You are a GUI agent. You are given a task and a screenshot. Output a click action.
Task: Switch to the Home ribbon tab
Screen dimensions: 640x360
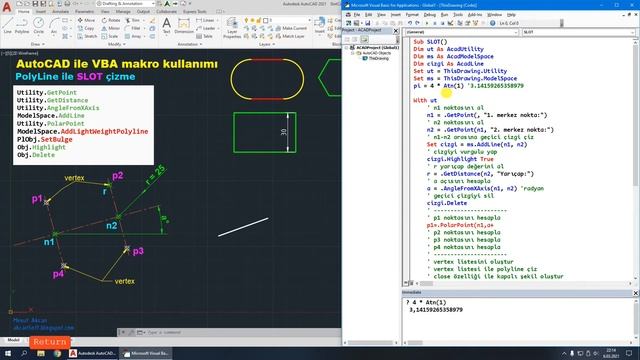pos(23,11)
